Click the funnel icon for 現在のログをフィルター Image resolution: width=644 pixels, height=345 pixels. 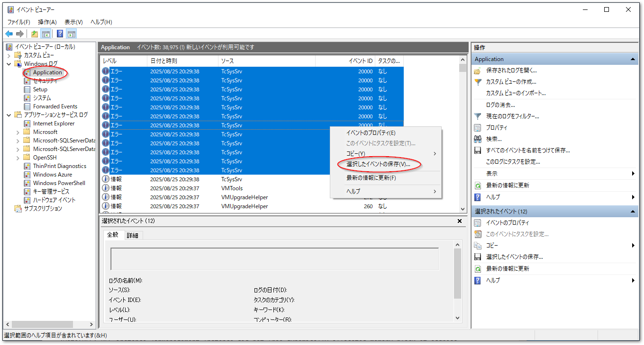478,116
